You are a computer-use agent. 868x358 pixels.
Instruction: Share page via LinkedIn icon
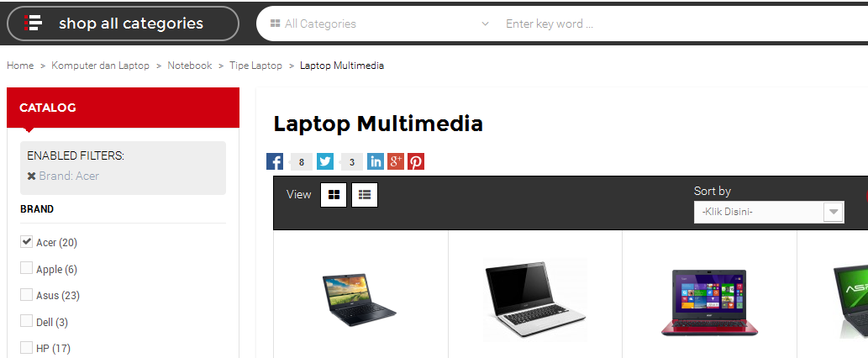[x=376, y=161]
